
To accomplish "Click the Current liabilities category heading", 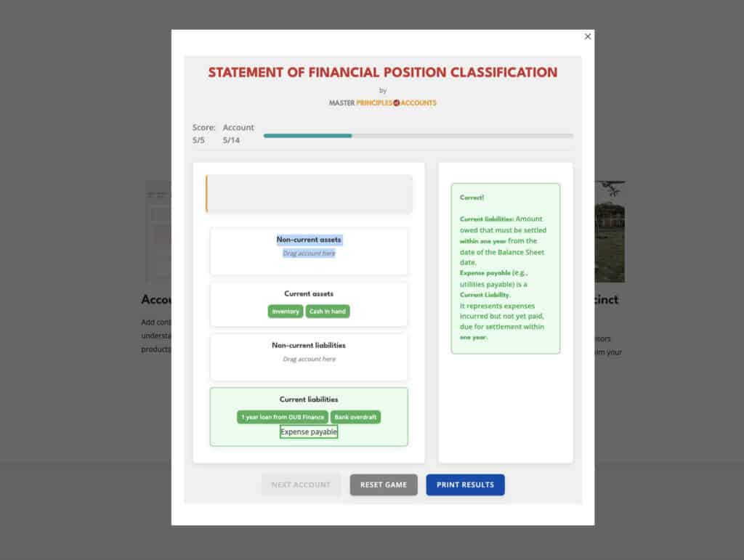I will 309,399.
